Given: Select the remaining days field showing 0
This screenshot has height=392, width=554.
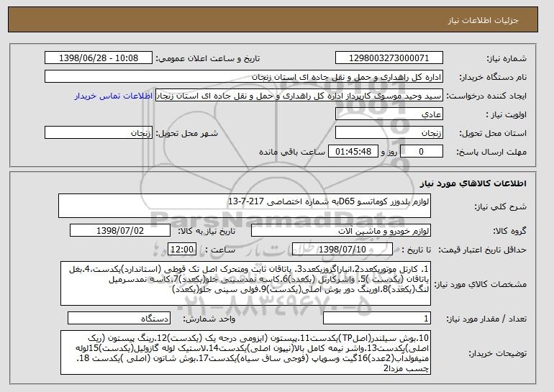Looking at the screenshot, I should (422, 152).
